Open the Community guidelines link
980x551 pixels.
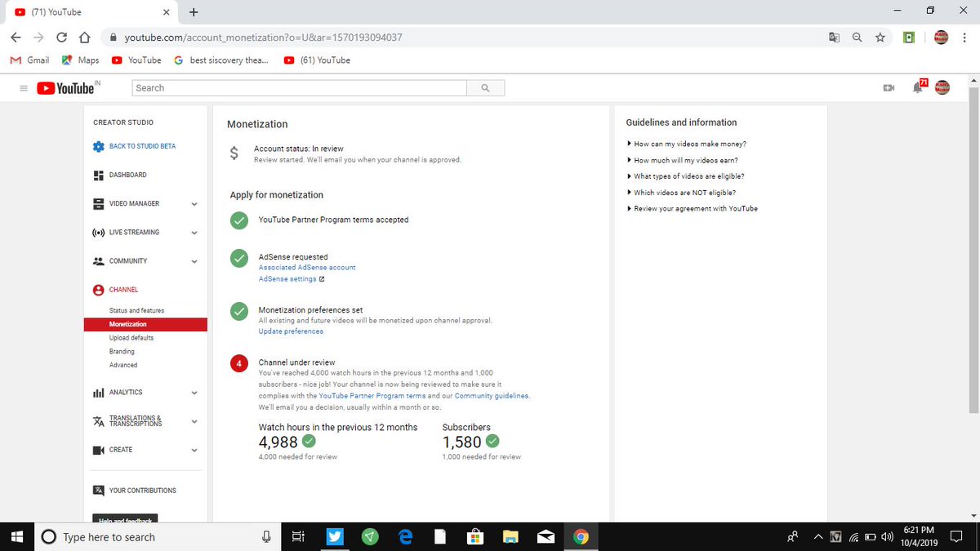492,396
